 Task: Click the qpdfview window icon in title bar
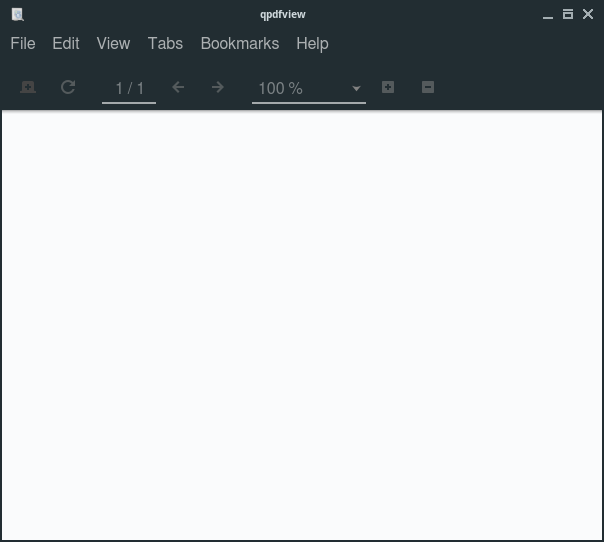point(17,15)
